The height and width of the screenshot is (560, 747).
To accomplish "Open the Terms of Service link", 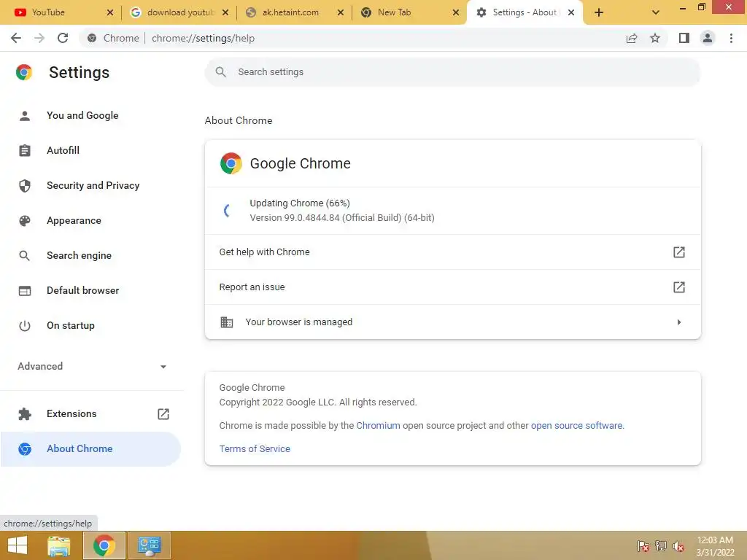I will pyautogui.click(x=255, y=449).
